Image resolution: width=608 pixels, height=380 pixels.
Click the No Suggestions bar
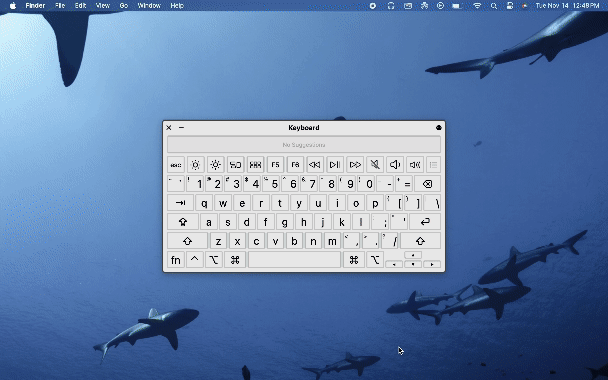[304, 145]
